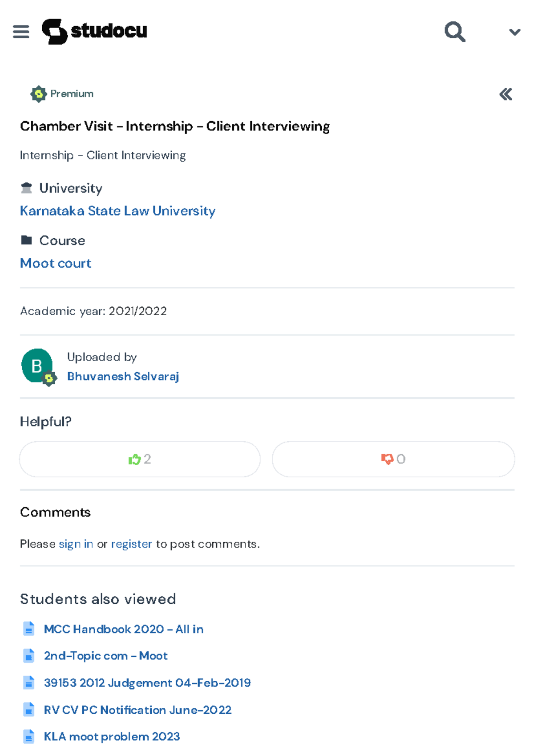Click the uploader avatar with letter B
This screenshot has width=534, height=756.
[x=37, y=366]
